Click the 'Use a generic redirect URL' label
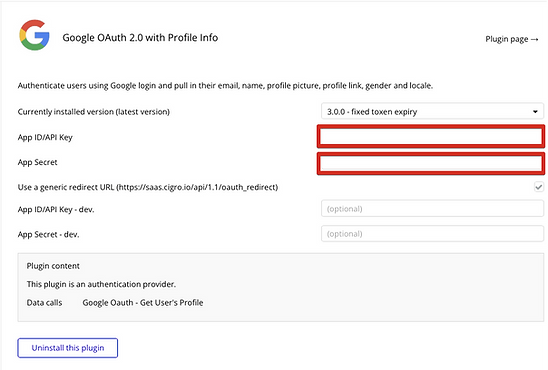This screenshot has height=370, width=548. click(x=148, y=187)
